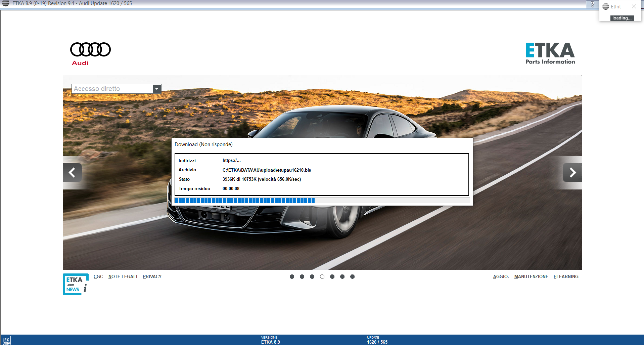Select the fifth carousel dot
Image resolution: width=644 pixels, height=345 pixels.
(x=332, y=276)
